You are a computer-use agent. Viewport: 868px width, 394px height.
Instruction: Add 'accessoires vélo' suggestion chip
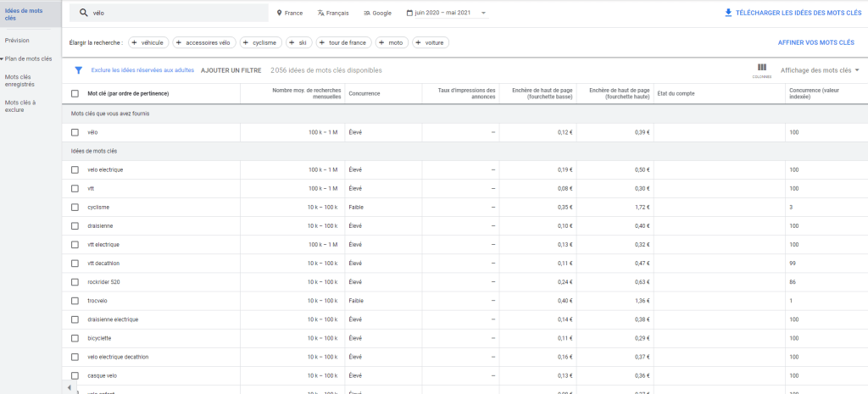203,42
